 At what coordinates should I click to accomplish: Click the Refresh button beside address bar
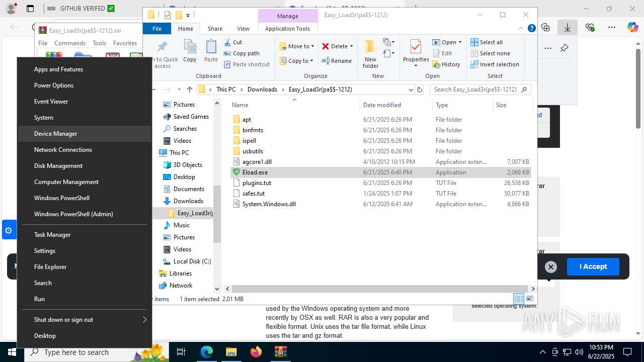420,89
